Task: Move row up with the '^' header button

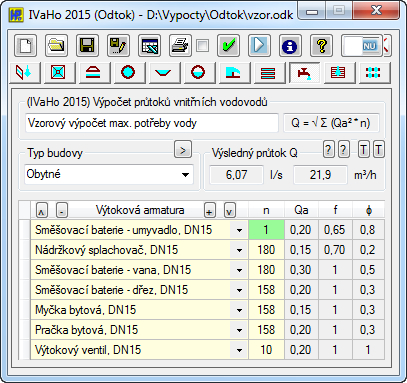Action: [x=42, y=210]
